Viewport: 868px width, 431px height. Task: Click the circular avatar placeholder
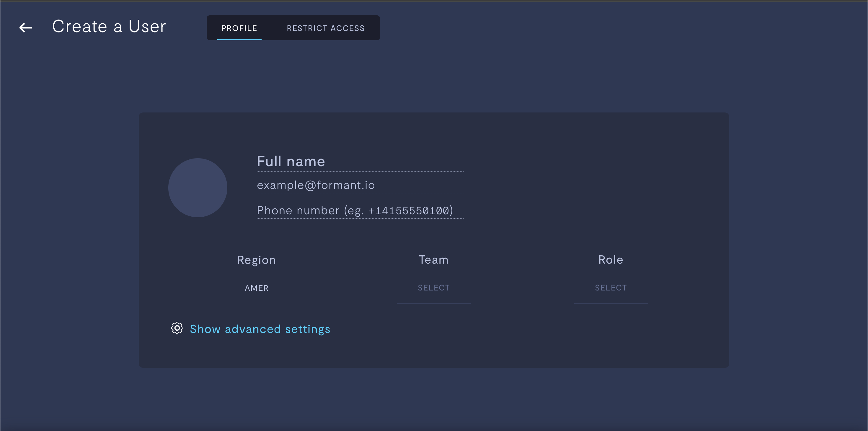198,188
